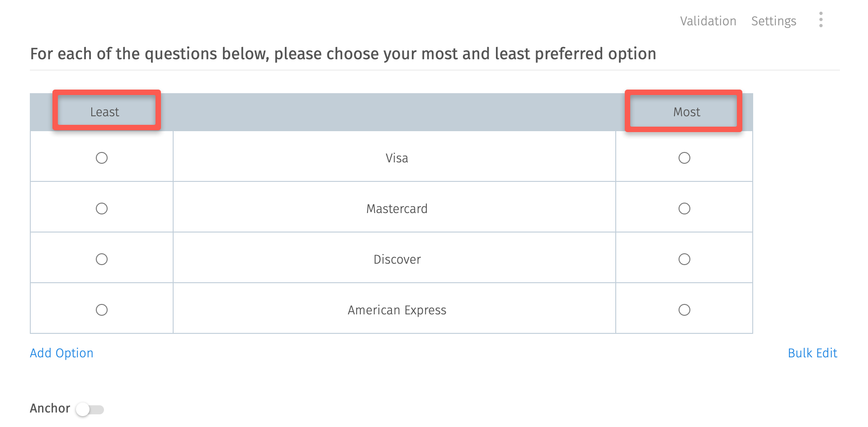The width and height of the screenshot is (868, 427).
Task: Select the American Express option row
Action: tap(396, 310)
